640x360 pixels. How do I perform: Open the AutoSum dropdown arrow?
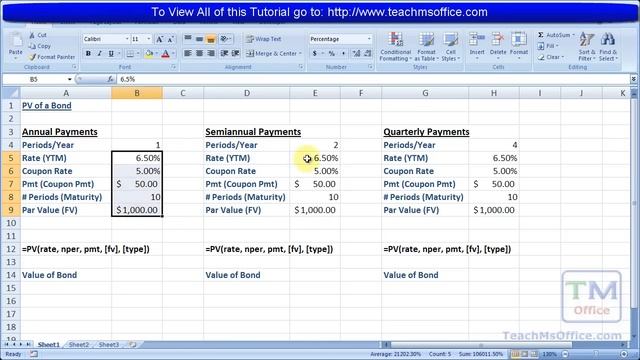[x=573, y=35]
